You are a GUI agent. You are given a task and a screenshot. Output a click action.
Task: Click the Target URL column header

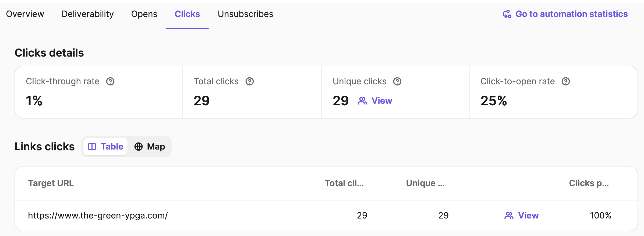pyautogui.click(x=51, y=183)
